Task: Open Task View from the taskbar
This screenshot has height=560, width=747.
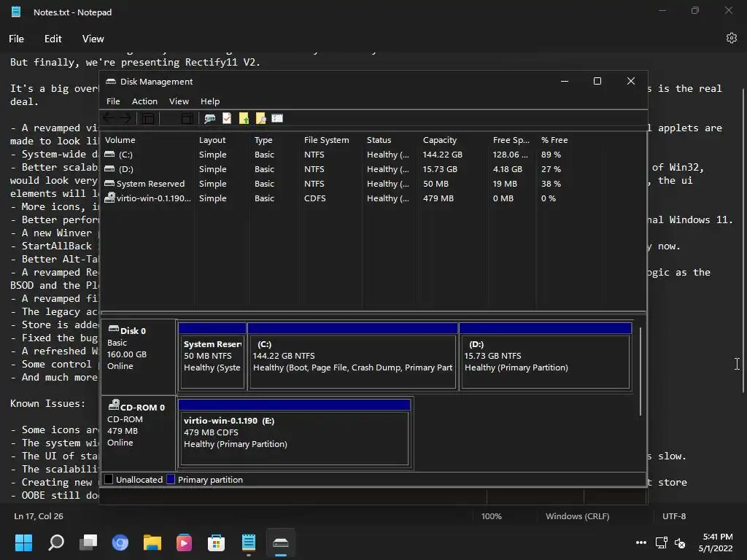Action: pos(88,542)
